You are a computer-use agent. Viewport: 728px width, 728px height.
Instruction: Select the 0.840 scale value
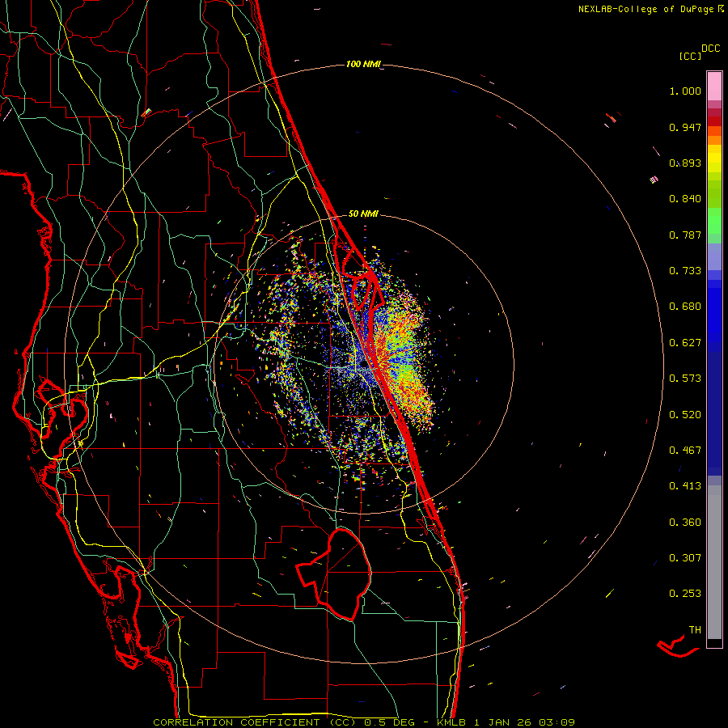click(x=685, y=199)
